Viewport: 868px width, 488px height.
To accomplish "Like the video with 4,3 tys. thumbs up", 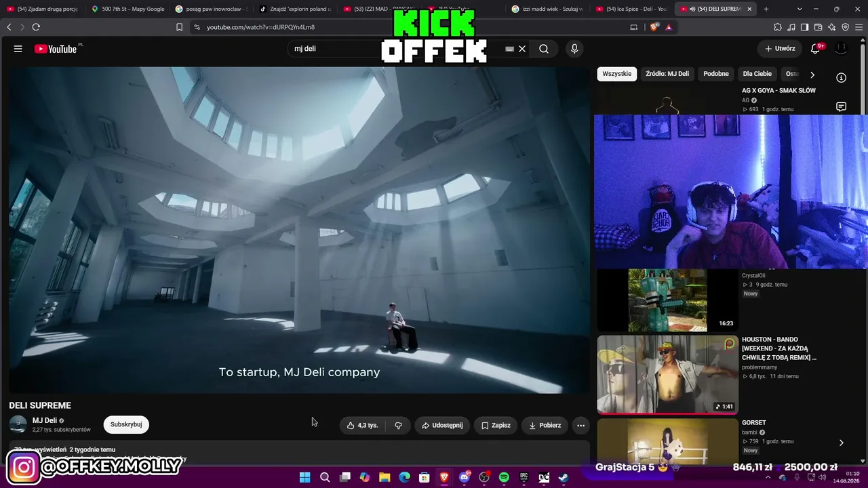I will pos(362,426).
